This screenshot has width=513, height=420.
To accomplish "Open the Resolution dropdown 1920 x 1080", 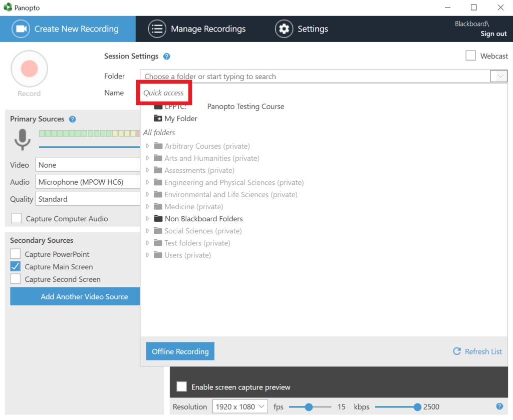I will (x=240, y=406).
